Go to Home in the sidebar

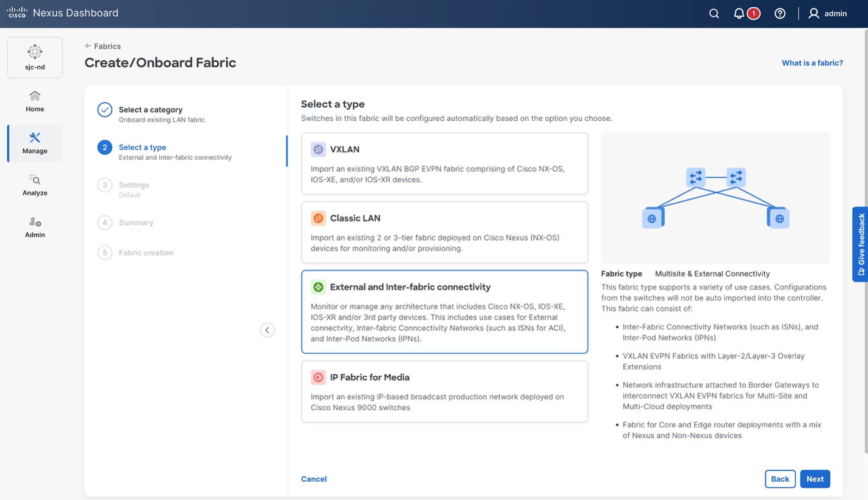(x=35, y=101)
